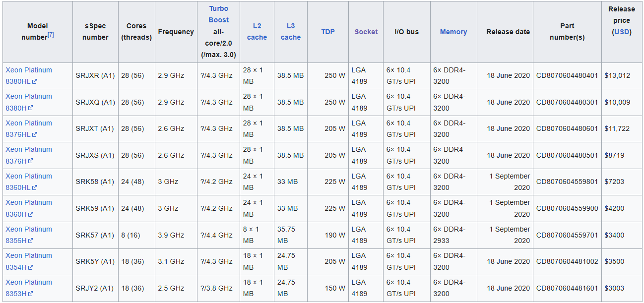Image resolution: width=644 pixels, height=303 pixels.
Task: Click external-link icon next to 8380H
Action: (31, 108)
